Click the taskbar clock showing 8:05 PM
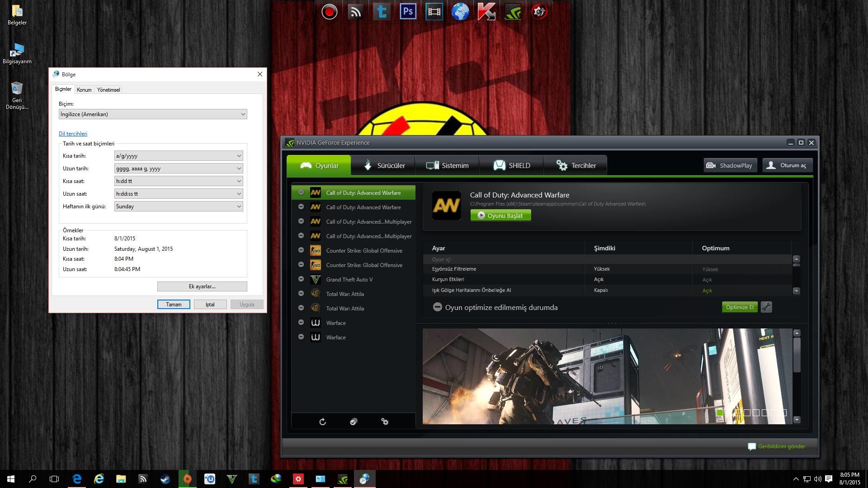The image size is (868, 488). (849, 479)
